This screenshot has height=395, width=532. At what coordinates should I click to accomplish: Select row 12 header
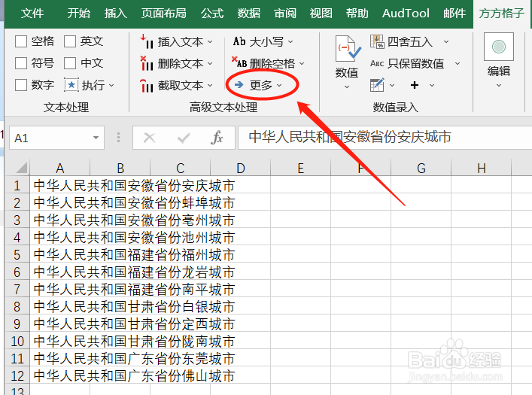click(17, 376)
